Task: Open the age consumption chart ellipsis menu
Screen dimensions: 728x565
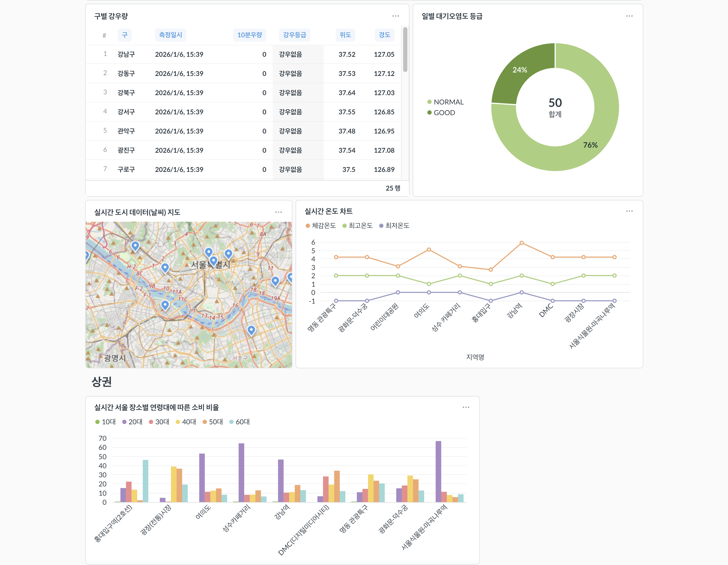Action: (466, 407)
